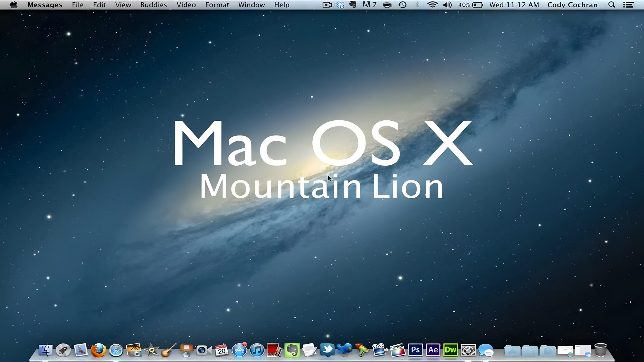This screenshot has width=644, height=362.
Task: Launch iTunes from the Dock
Action: pyautogui.click(x=257, y=350)
